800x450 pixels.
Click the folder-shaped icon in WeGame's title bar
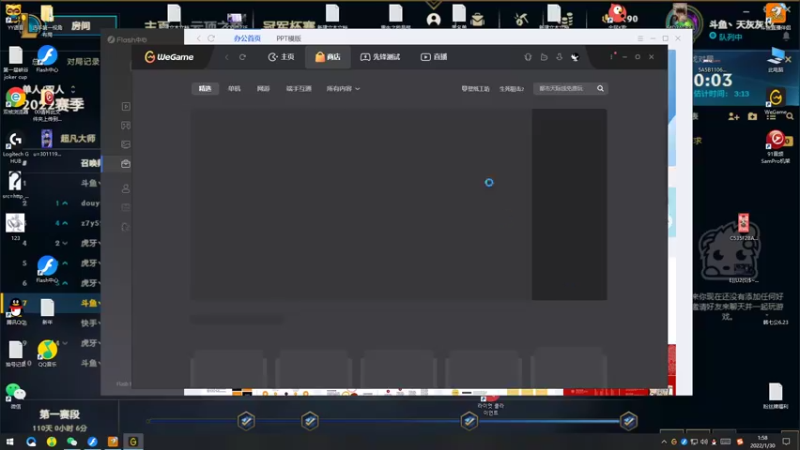(544, 57)
